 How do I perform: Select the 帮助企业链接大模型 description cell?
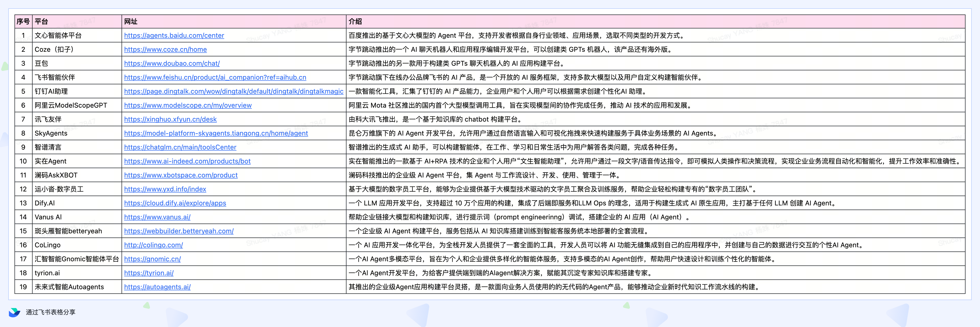(656, 217)
